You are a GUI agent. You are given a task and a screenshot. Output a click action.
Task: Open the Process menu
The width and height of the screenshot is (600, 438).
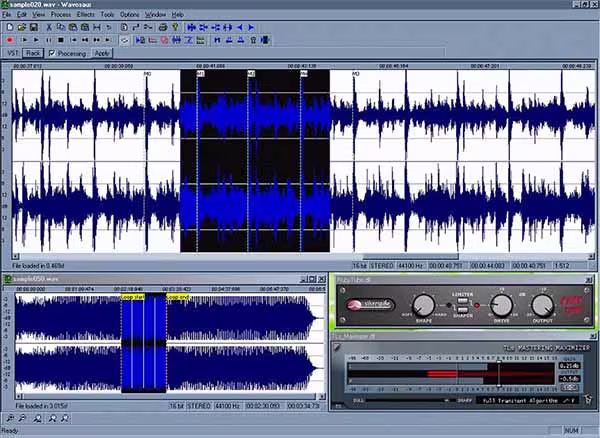point(61,15)
